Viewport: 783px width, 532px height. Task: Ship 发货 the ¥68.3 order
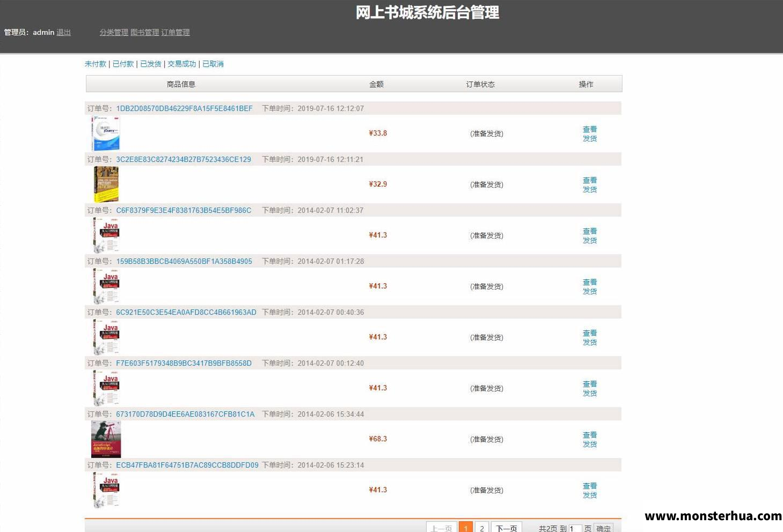click(x=590, y=444)
